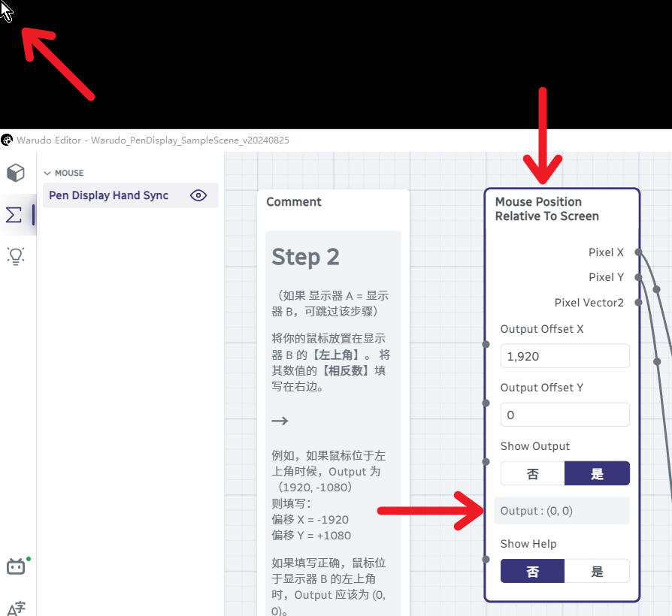Set Show Help to 是

click(x=597, y=571)
